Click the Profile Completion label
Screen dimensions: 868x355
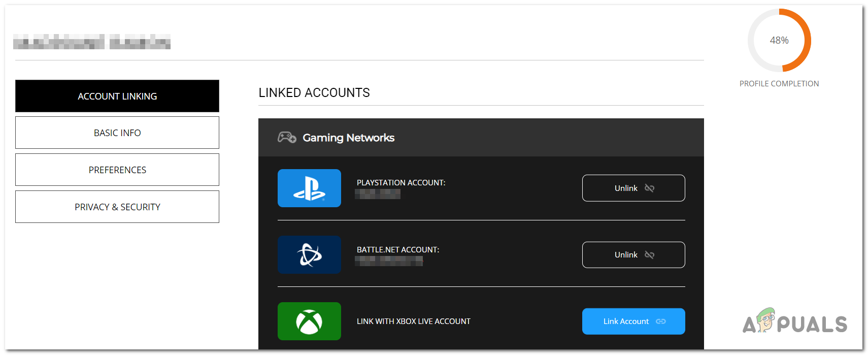click(779, 84)
